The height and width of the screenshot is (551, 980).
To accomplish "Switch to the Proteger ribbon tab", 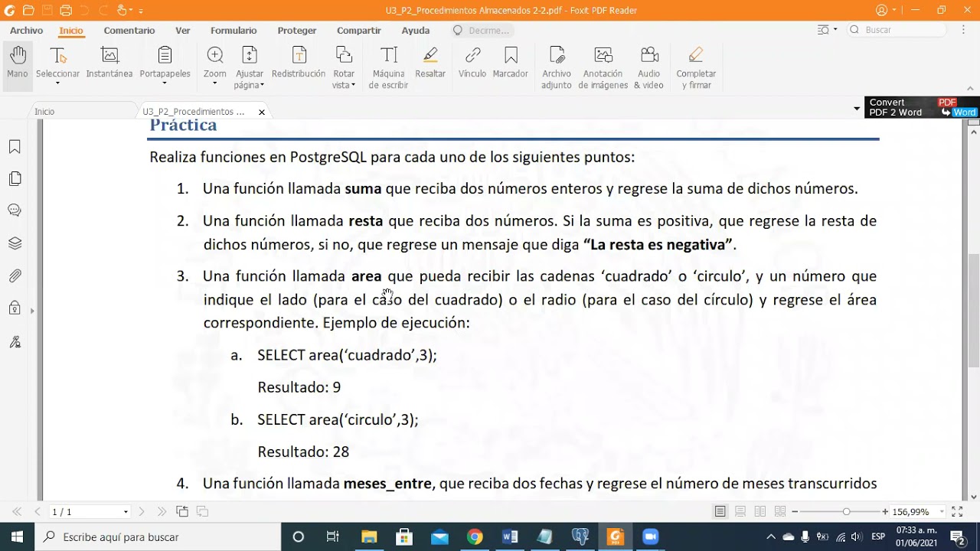I will click(297, 31).
